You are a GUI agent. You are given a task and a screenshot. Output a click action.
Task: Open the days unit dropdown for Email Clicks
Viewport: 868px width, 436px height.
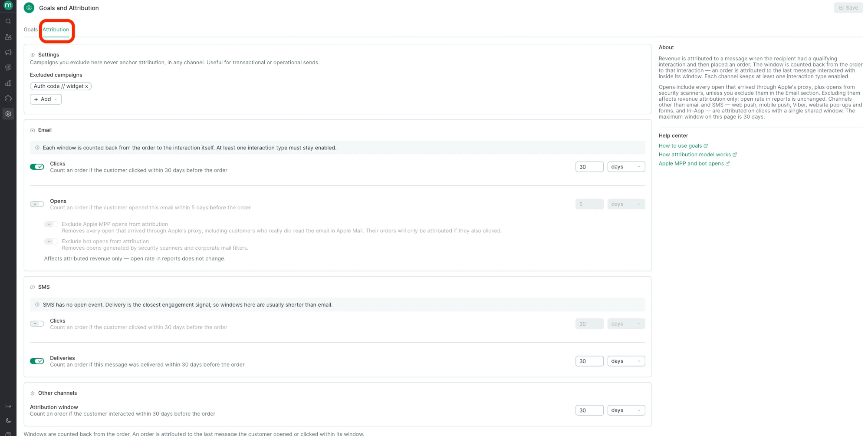(626, 167)
